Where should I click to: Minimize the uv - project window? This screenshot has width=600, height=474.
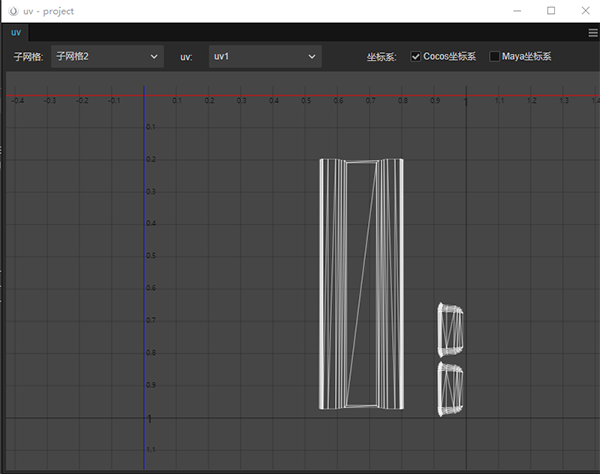coord(517,11)
